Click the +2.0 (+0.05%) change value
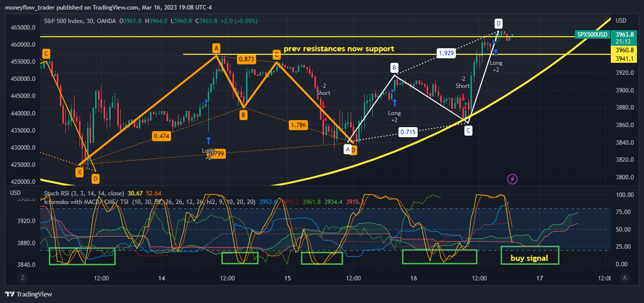644x303 pixels. [238, 21]
